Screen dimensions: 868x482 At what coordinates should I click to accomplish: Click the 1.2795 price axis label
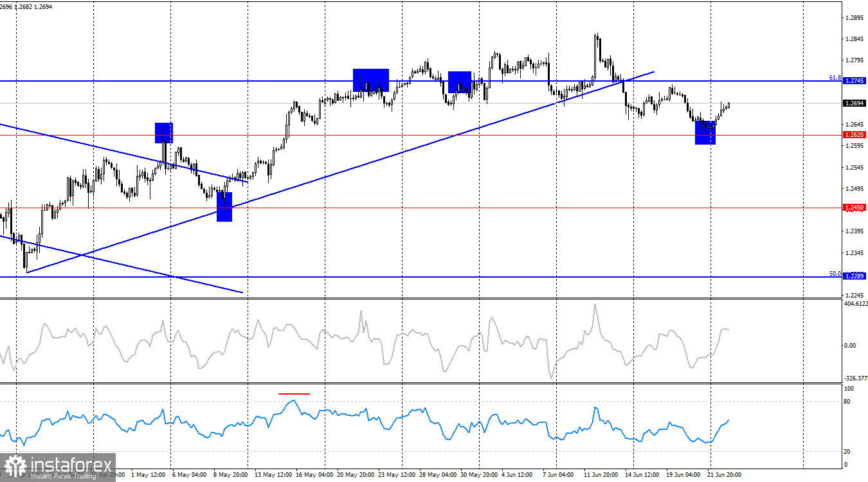pyautogui.click(x=856, y=60)
